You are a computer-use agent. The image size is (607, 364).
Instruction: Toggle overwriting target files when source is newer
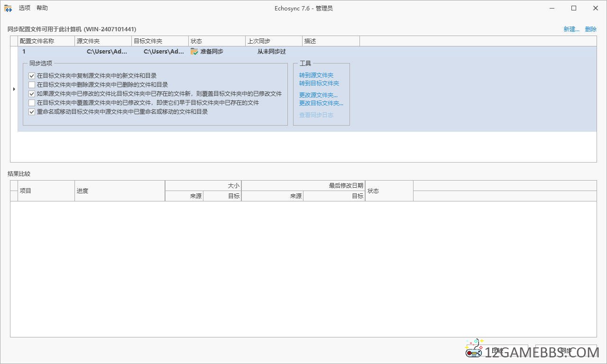pos(32,93)
